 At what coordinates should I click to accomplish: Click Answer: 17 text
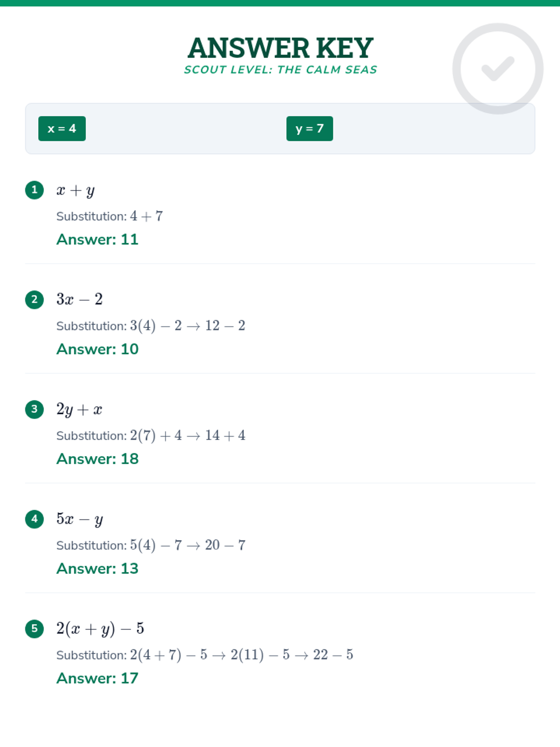pos(98,678)
